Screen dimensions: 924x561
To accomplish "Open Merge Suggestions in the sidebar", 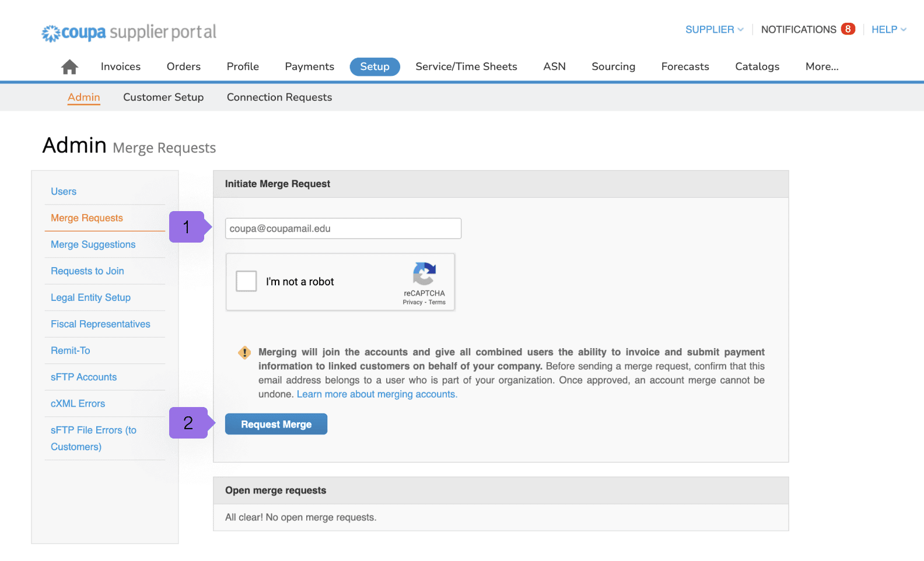I will tap(93, 244).
